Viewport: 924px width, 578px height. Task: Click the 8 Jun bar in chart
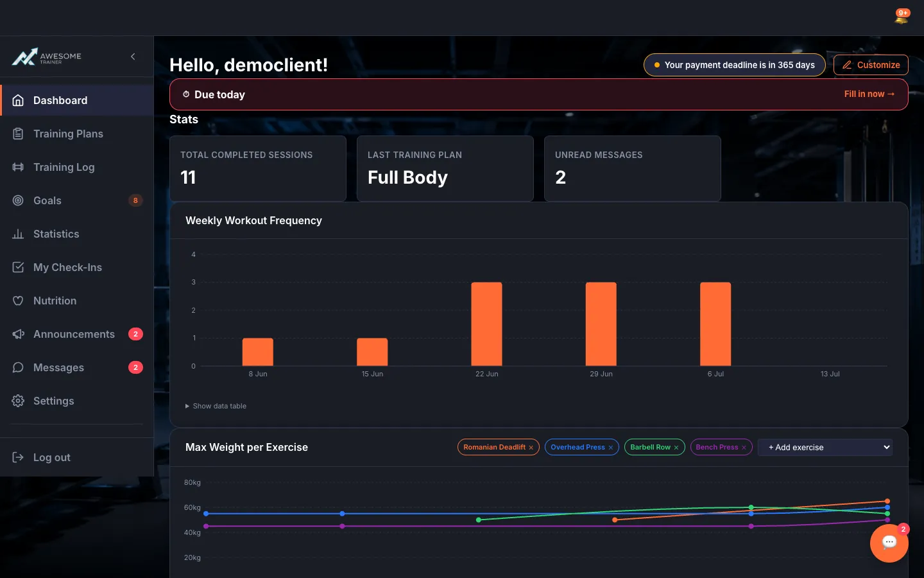(x=258, y=352)
